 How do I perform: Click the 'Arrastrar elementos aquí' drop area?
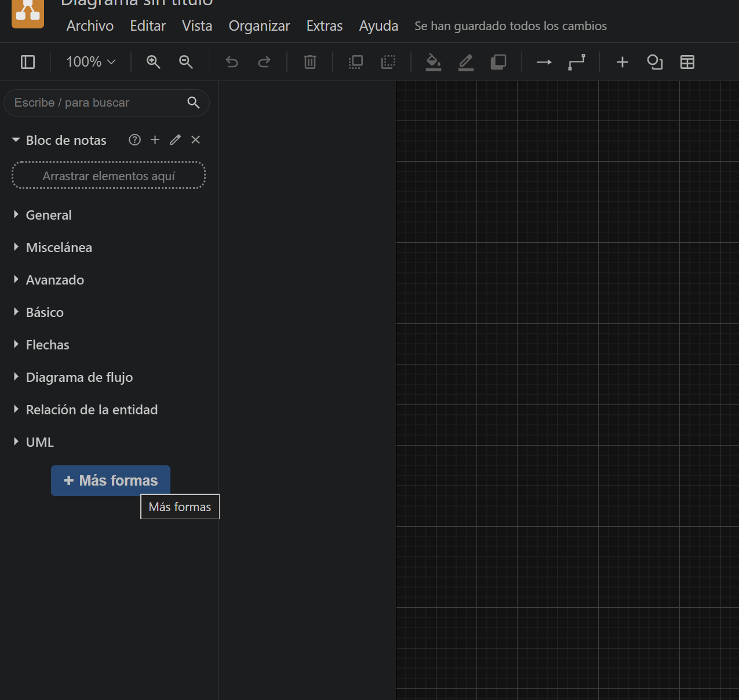109,176
